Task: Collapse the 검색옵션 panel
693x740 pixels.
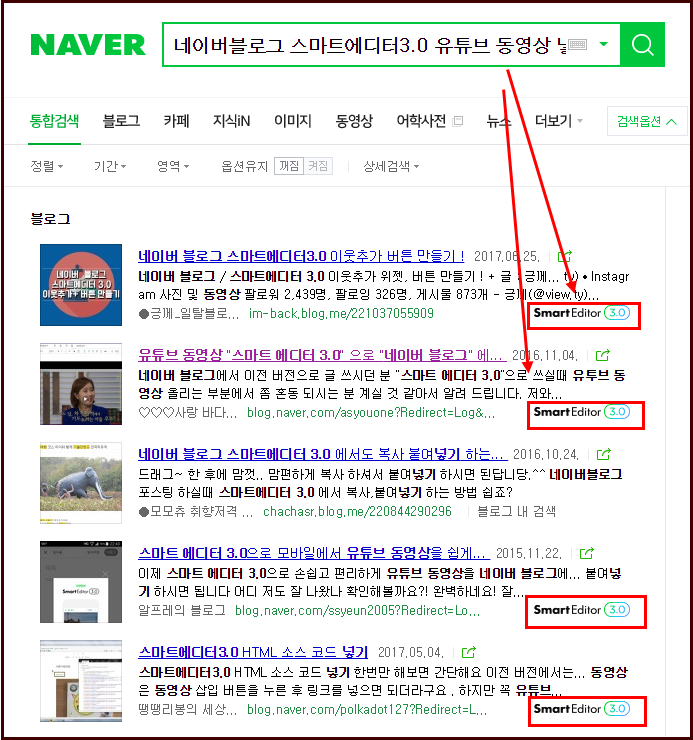Action: click(x=647, y=121)
